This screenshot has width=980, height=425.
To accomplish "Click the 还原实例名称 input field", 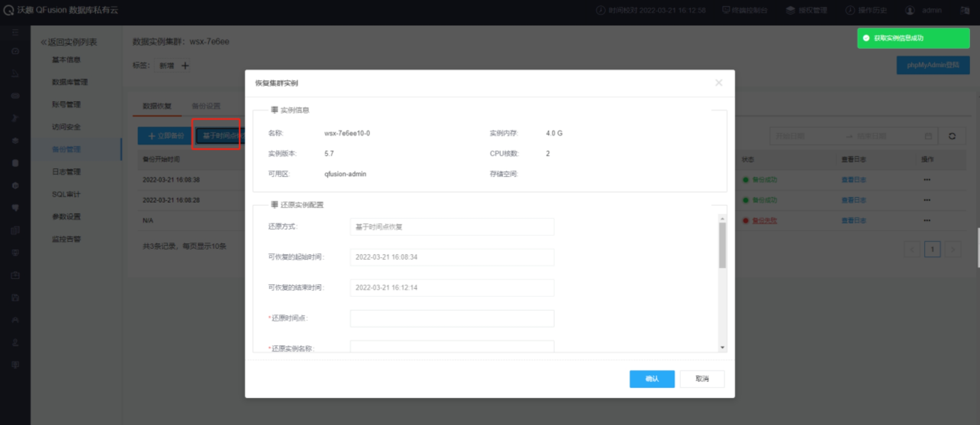I will click(452, 346).
